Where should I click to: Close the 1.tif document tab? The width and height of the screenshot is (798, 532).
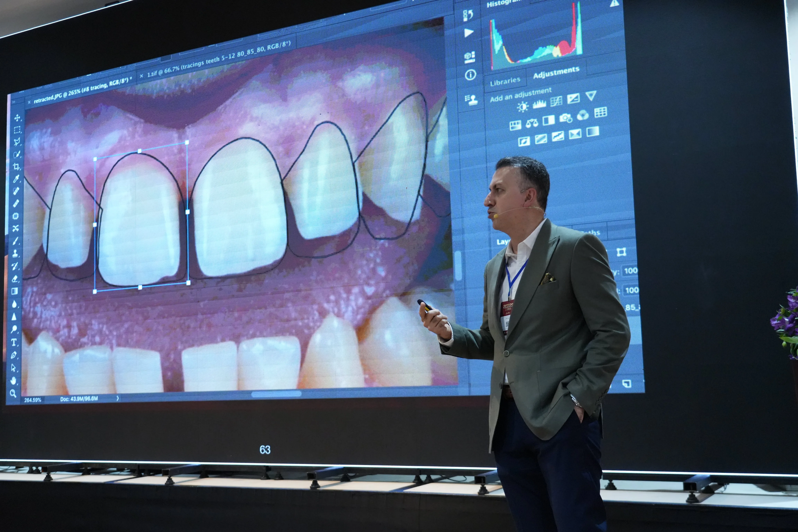tap(141, 76)
